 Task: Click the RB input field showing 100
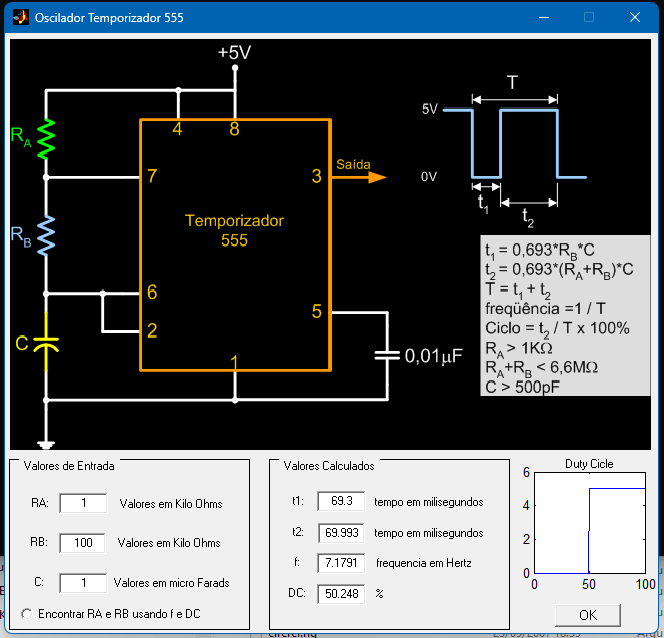click(83, 543)
